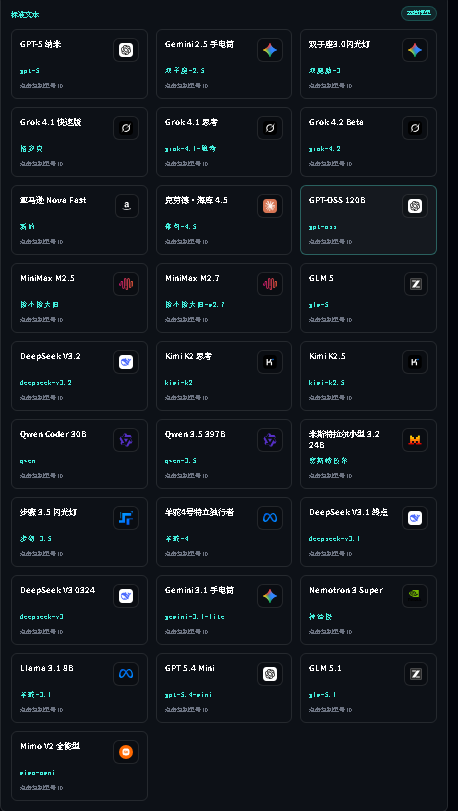Select the "Nemotron 3 Super" card title
The image size is (458, 811).
pos(346,590)
